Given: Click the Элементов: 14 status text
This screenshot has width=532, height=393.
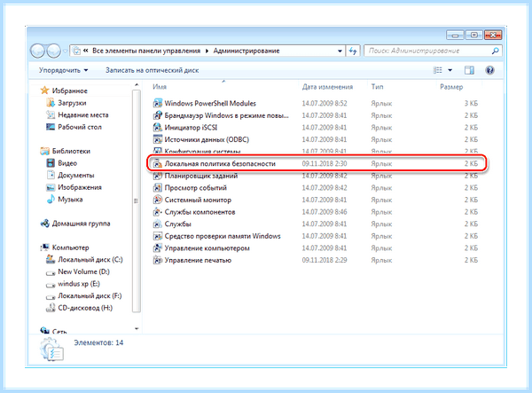Looking at the screenshot, I should pos(98,342).
